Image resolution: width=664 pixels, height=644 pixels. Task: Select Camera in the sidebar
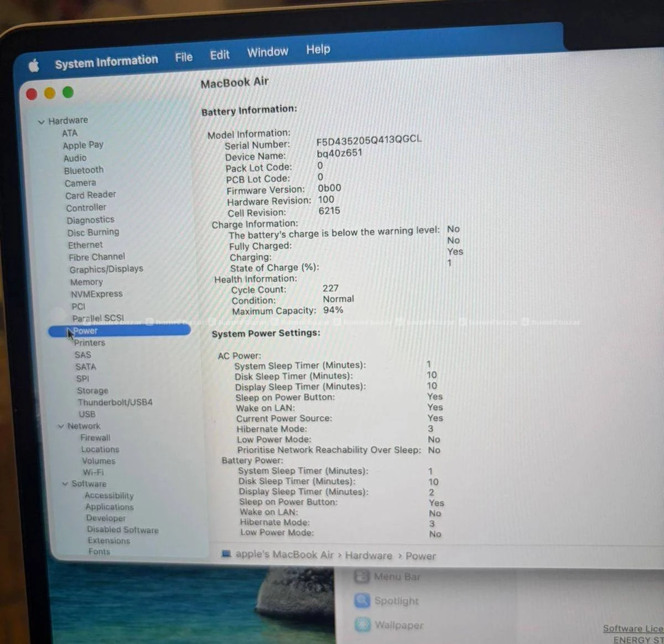80,183
